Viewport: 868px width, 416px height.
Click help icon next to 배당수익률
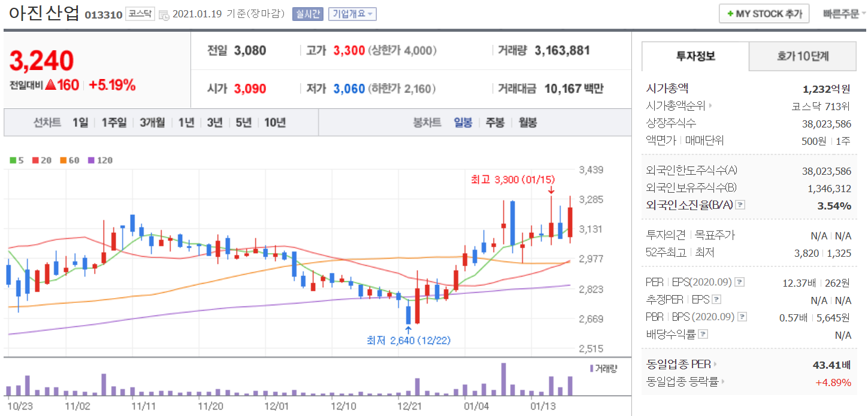[x=703, y=335]
